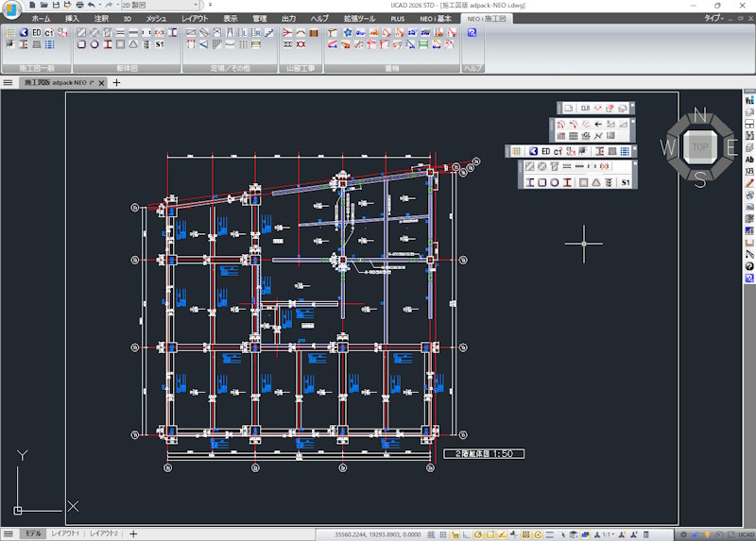756x541 pixels.
Task: Add a new layout with bottom plus
Action: coord(133,533)
